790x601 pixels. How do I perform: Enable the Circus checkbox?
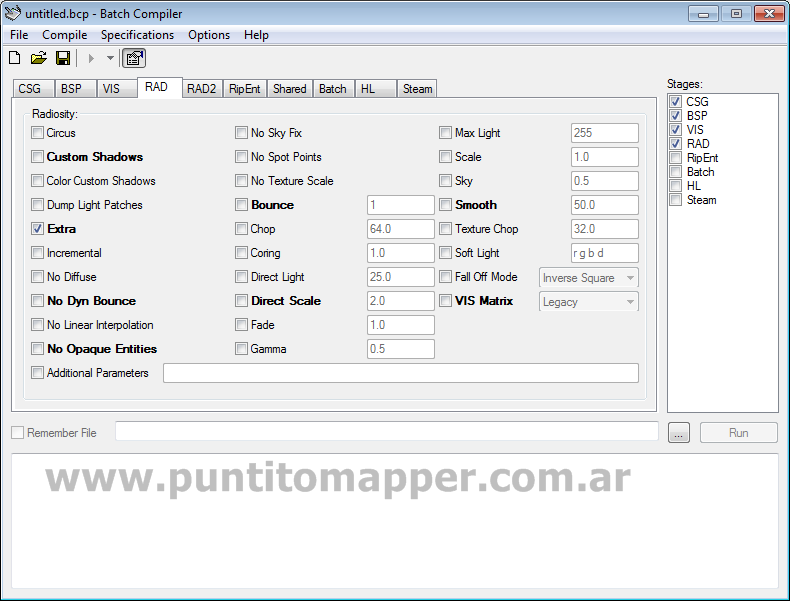37,133
